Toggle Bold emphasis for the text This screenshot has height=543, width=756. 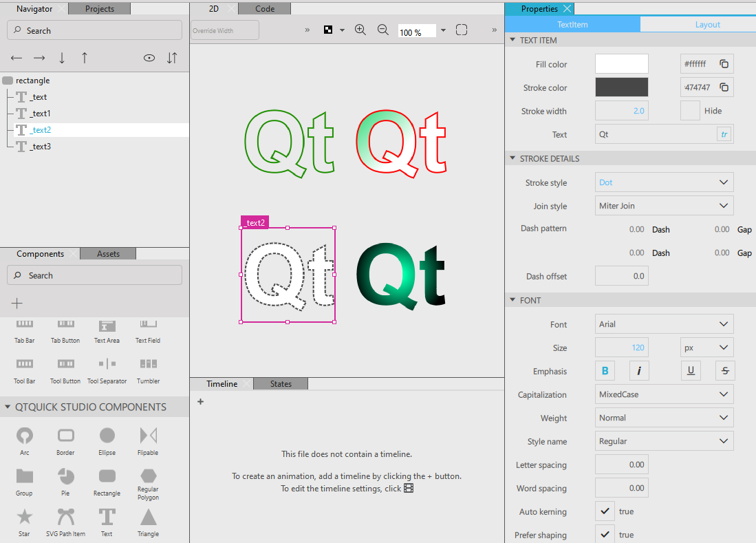[x=605, y=371]
